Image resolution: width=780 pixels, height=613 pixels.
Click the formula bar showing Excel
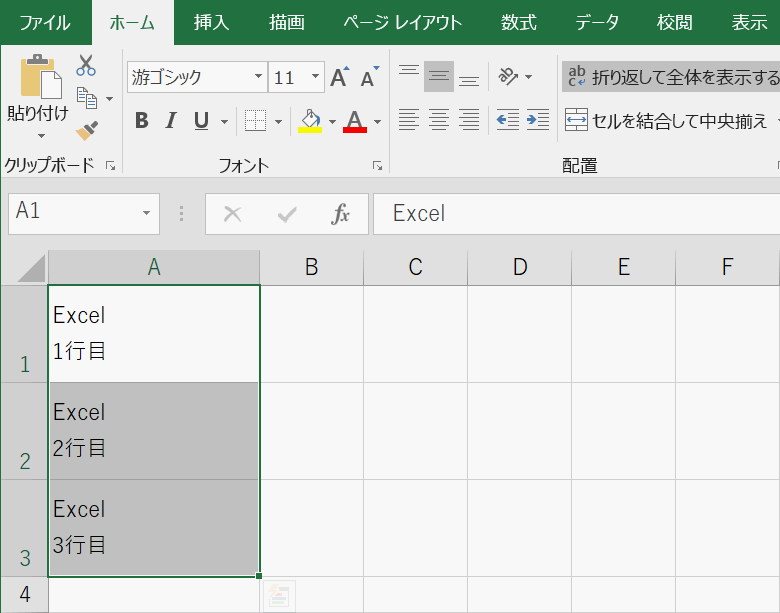pyautogui.click(x=577, y=213)
